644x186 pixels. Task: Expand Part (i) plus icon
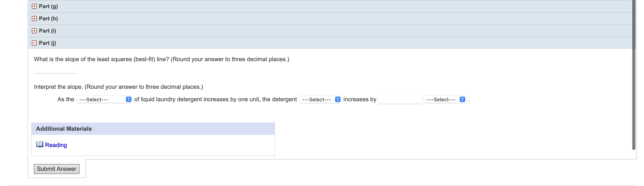(x=34, y=31)
